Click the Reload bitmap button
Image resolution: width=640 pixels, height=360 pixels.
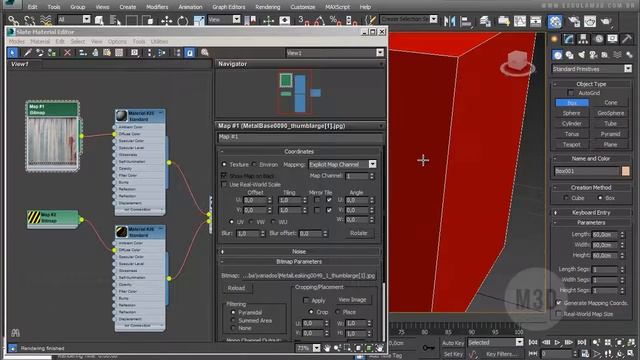click(x=236, y=288)
